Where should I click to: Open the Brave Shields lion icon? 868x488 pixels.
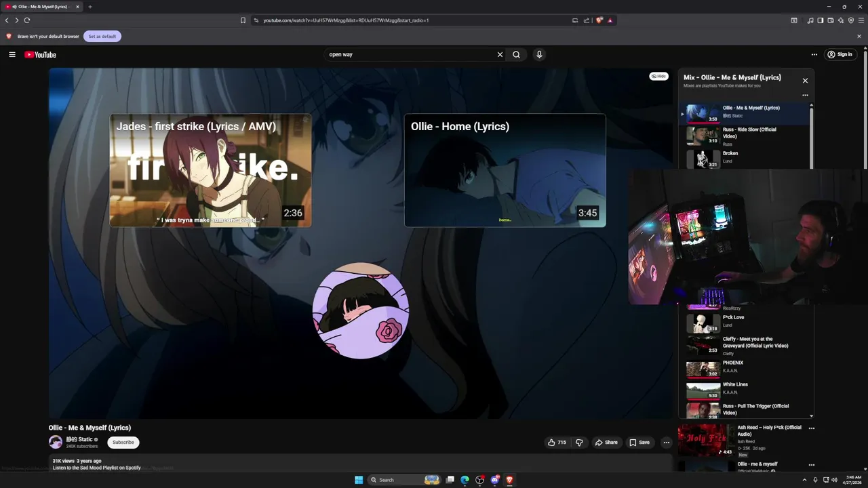click(599, 20)
